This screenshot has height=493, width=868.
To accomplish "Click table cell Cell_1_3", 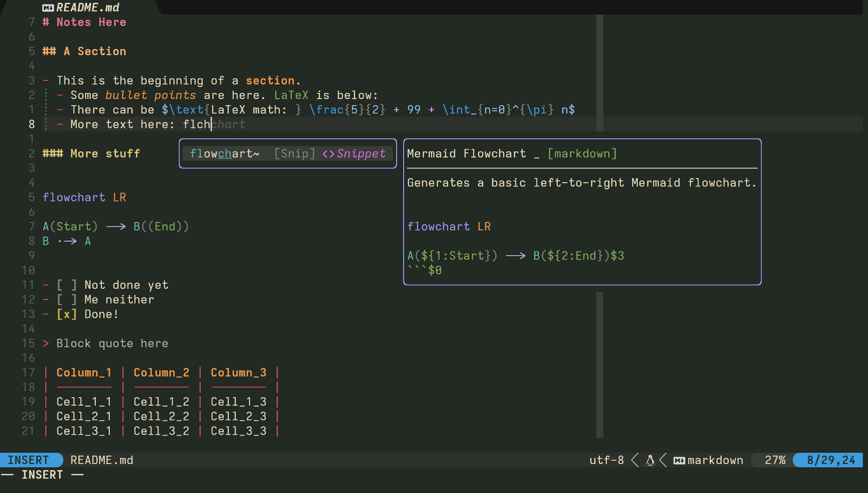I will coord(238,402).
